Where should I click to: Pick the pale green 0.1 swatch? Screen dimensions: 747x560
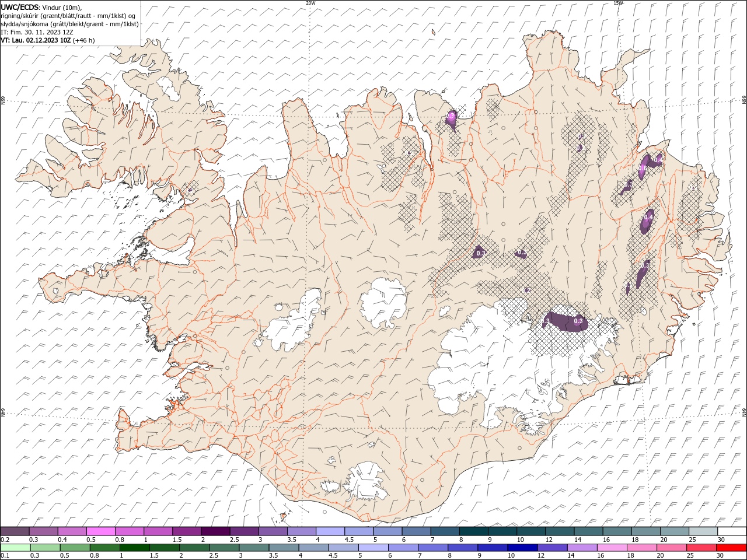(15, 548)
